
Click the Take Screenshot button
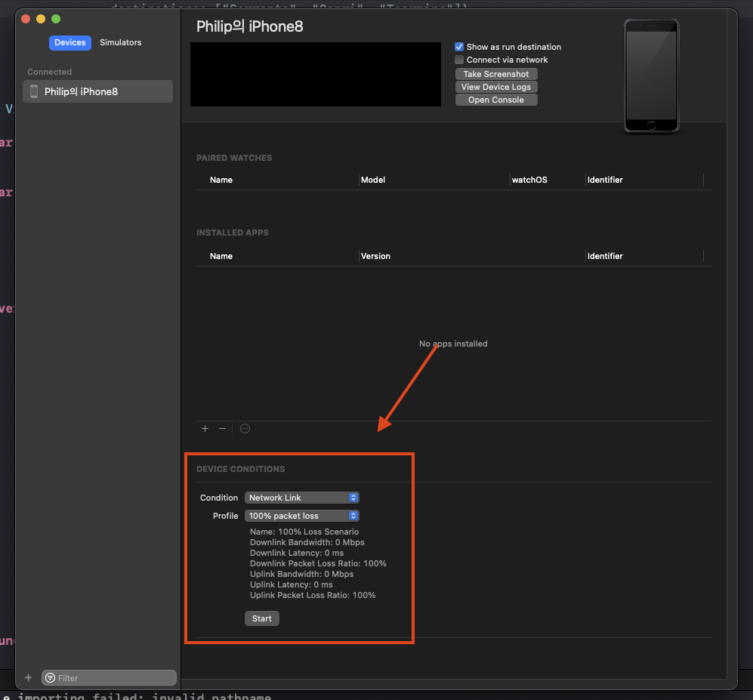pyautogui.click(x=496, y=74)
